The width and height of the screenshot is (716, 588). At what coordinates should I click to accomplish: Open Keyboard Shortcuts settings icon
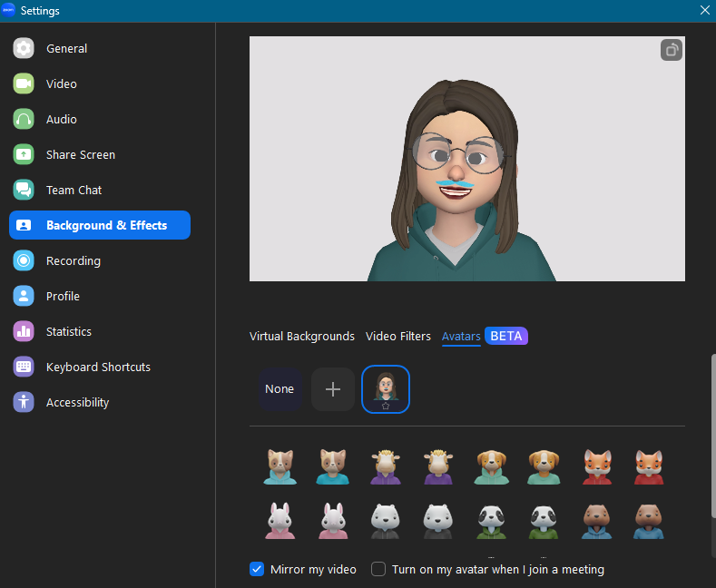[x=24, y=367]
